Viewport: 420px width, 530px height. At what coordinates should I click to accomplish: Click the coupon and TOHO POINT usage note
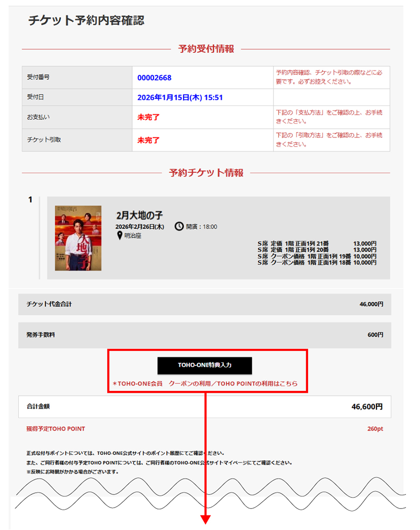tap(205, 384)
